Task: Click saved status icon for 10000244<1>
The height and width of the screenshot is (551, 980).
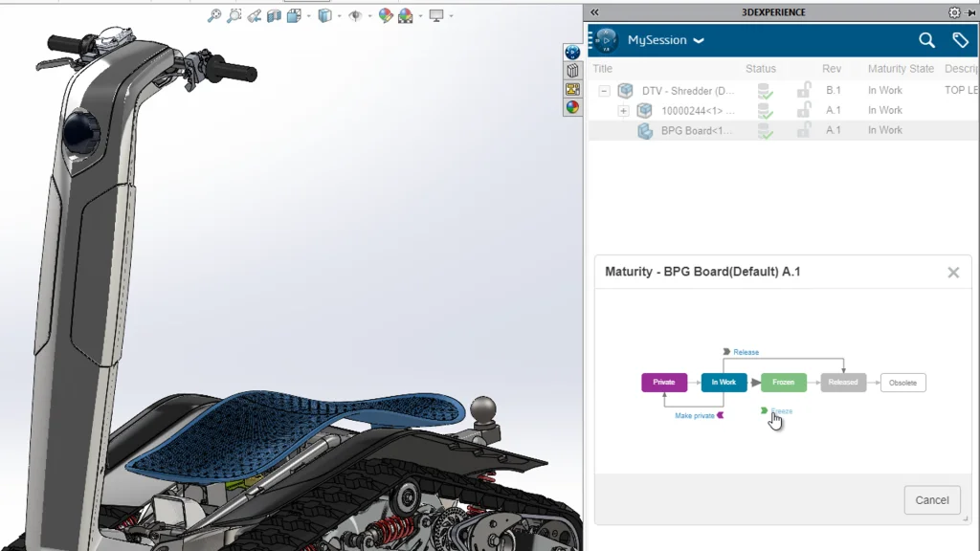Action: pyautogui.click(x=765, y=111)
